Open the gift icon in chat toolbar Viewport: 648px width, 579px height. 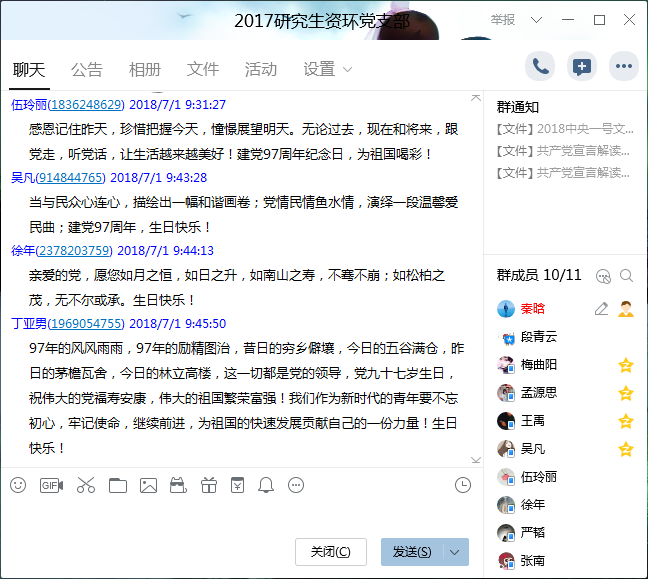tap(208, 485)
